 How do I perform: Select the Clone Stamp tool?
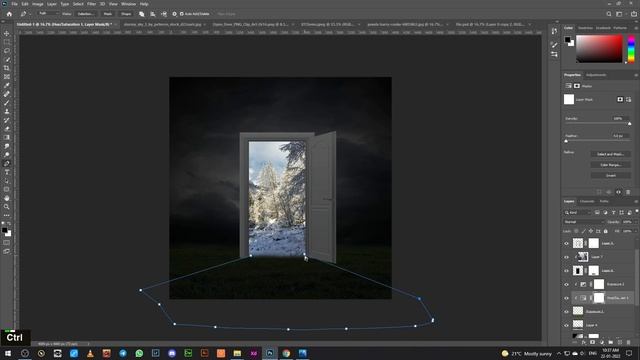coord(7,111)
